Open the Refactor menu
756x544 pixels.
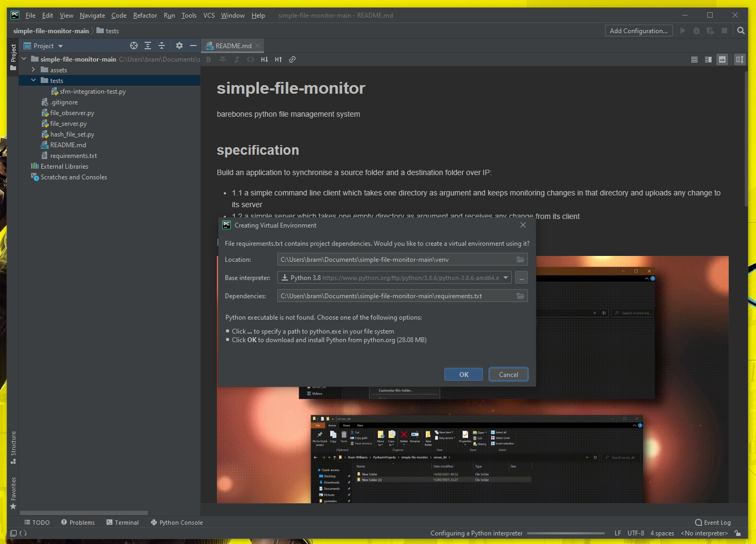click(x=145, y=16)
